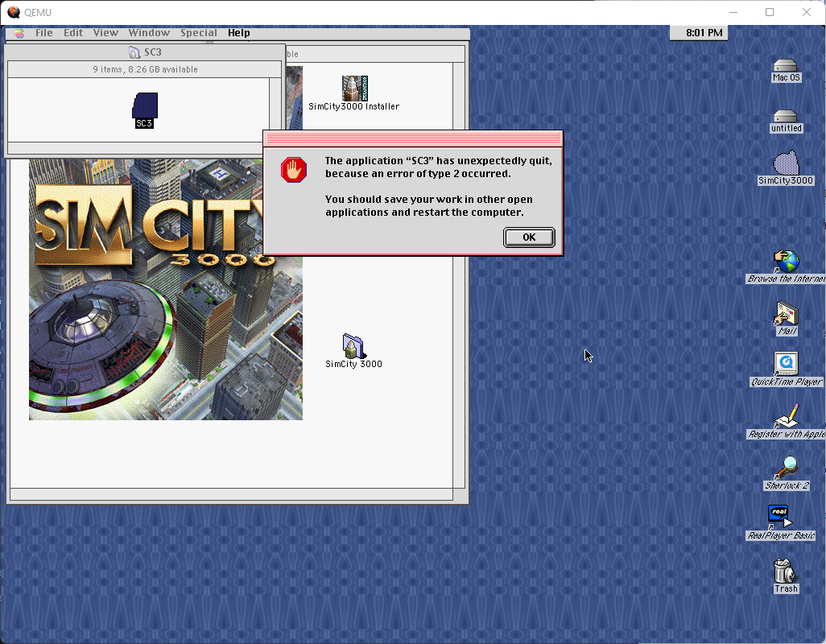
Task: Open the SimCity 3000 folder icon
Action: [x=353, y=346]
